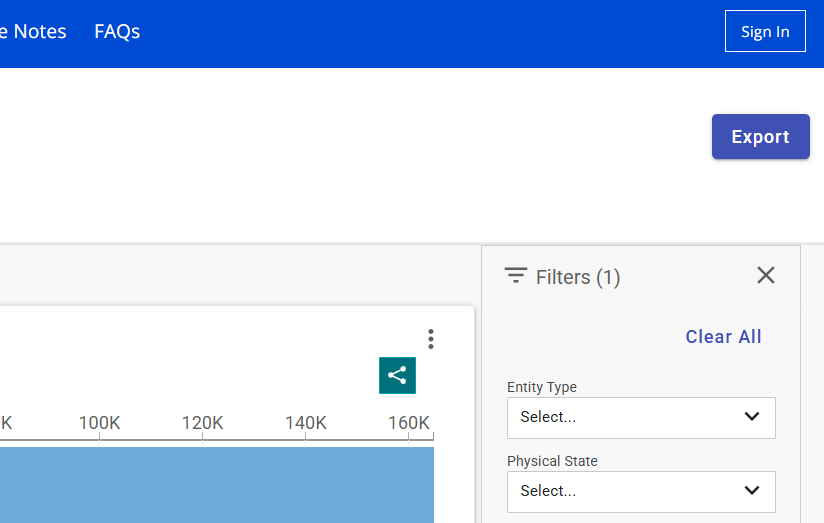Image resolution: width=824 pixels, height=523 pixels.
Task: Click the Entity Type field label
Action: (542, 387)
